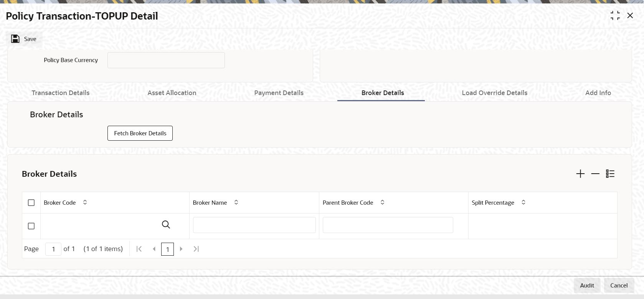Go to last page of broker table
This screenshot has width=644, height=299.
(196, 249)
